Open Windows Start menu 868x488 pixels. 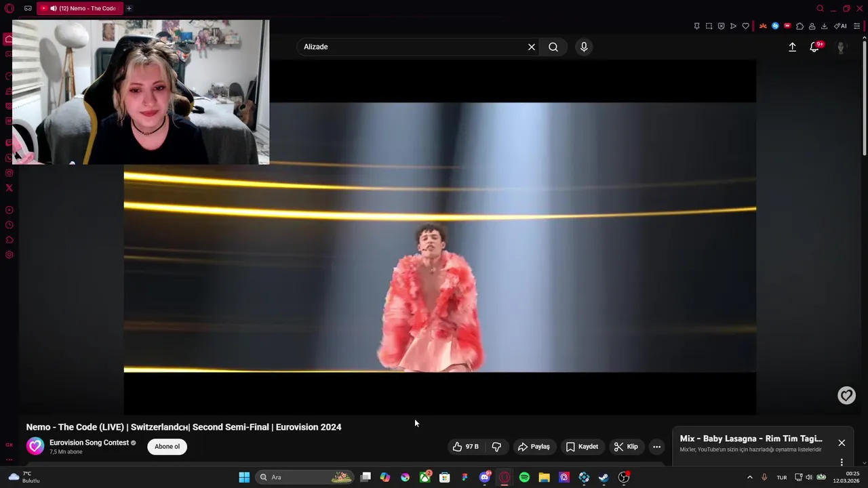244,477
